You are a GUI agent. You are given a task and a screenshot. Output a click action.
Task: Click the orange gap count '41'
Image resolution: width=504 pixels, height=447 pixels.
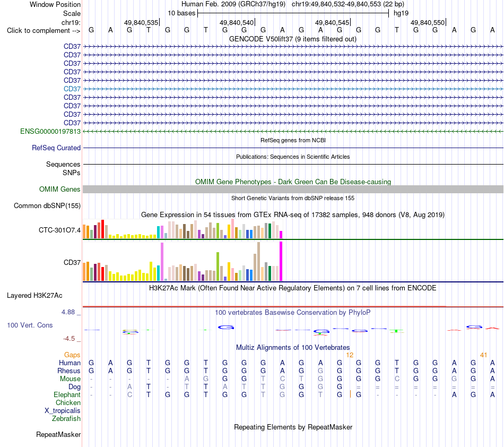(483, 355)
